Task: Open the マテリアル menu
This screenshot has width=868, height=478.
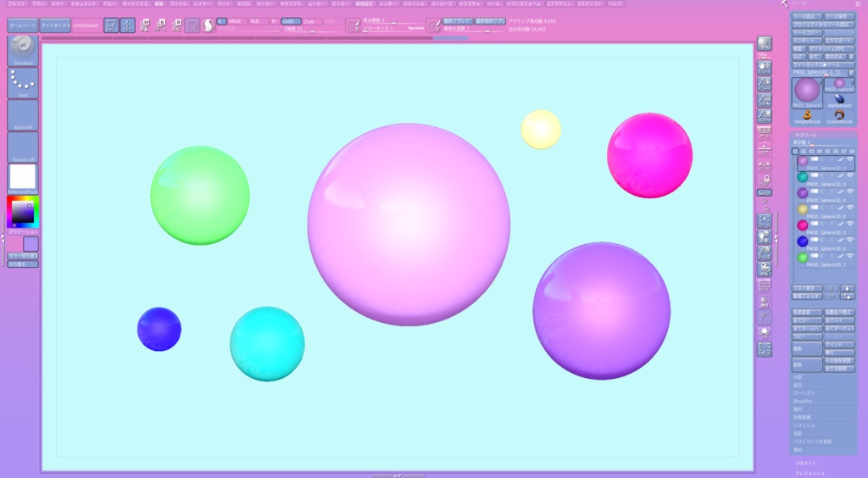Action: 291,3
